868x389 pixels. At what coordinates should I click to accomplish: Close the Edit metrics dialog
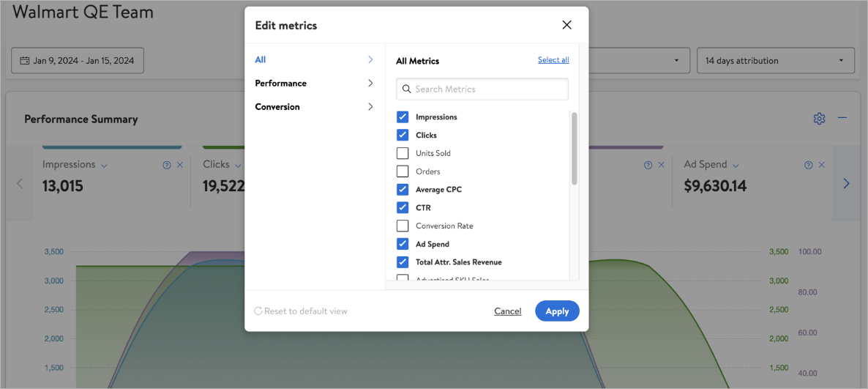(x=566, y=25)
